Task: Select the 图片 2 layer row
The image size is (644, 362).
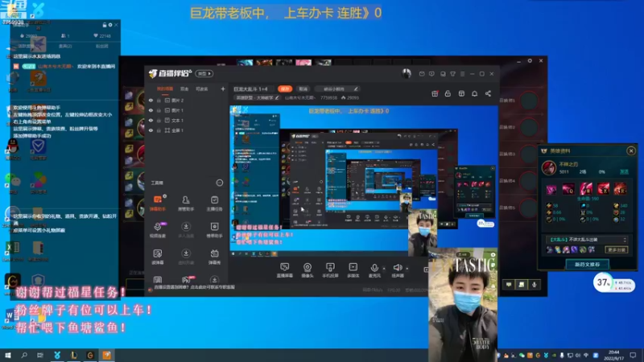Action: [185, 100]
